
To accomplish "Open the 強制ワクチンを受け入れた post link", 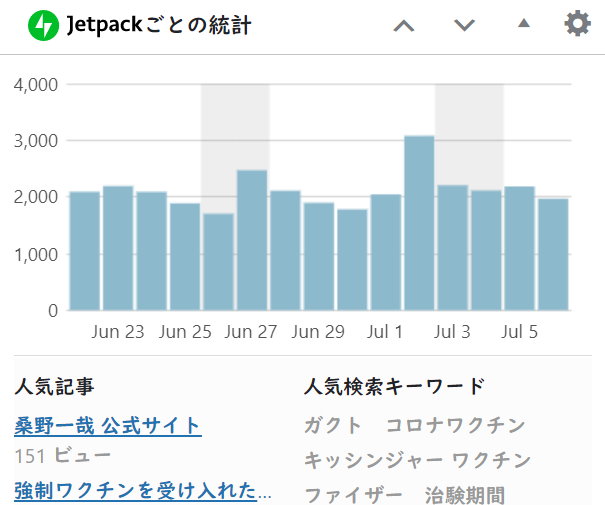I will 143,491.
